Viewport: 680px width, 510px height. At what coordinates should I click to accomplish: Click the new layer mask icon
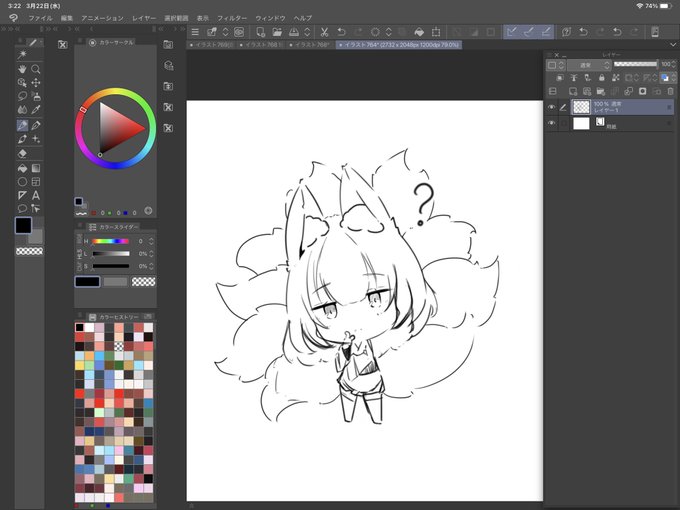click(642, 91)
